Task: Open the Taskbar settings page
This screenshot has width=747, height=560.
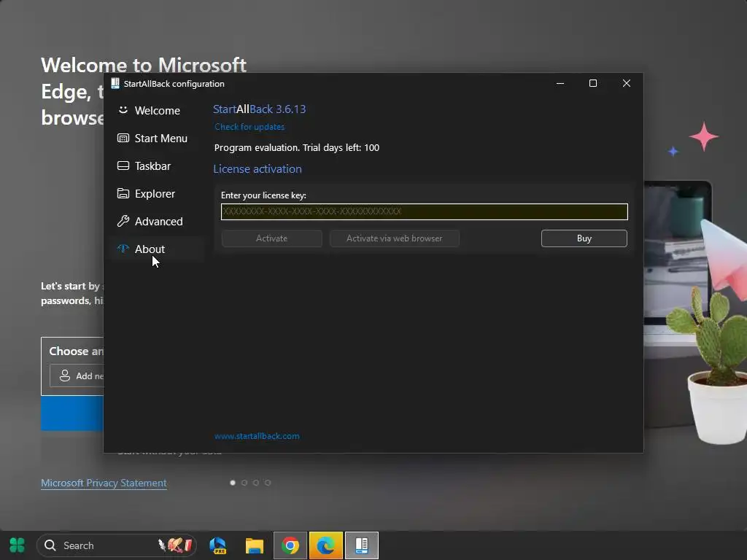Action: [158, 166]
